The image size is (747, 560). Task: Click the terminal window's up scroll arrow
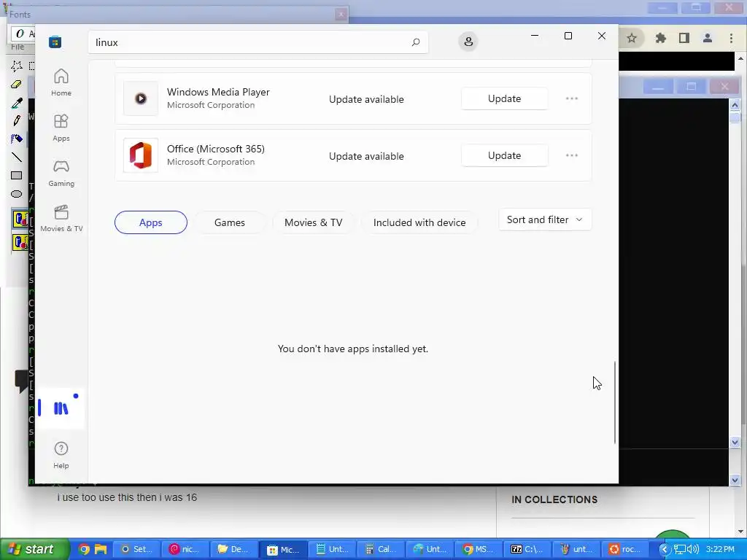[x=735, y=105]
